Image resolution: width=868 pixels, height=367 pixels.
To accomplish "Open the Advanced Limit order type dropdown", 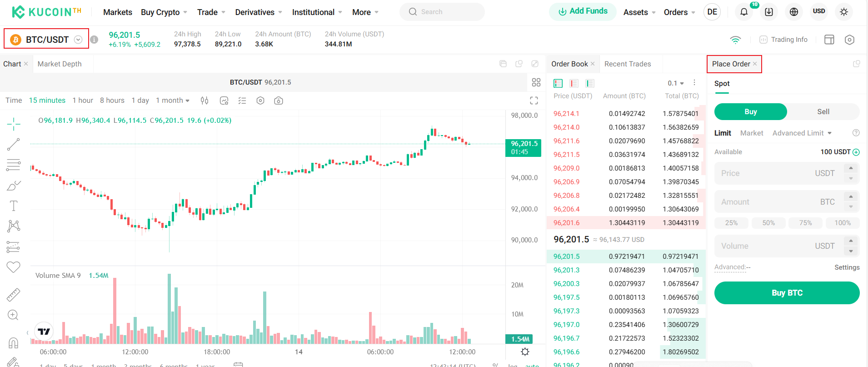I will 802,133.
